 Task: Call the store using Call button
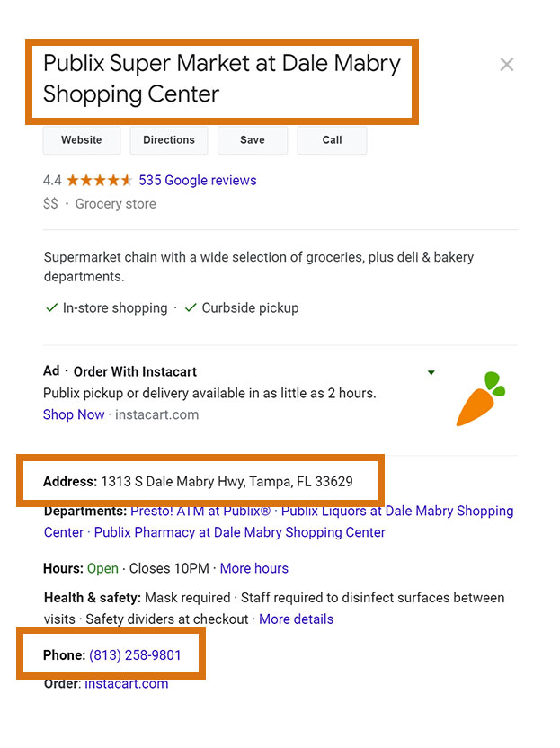tap(332, 140)
